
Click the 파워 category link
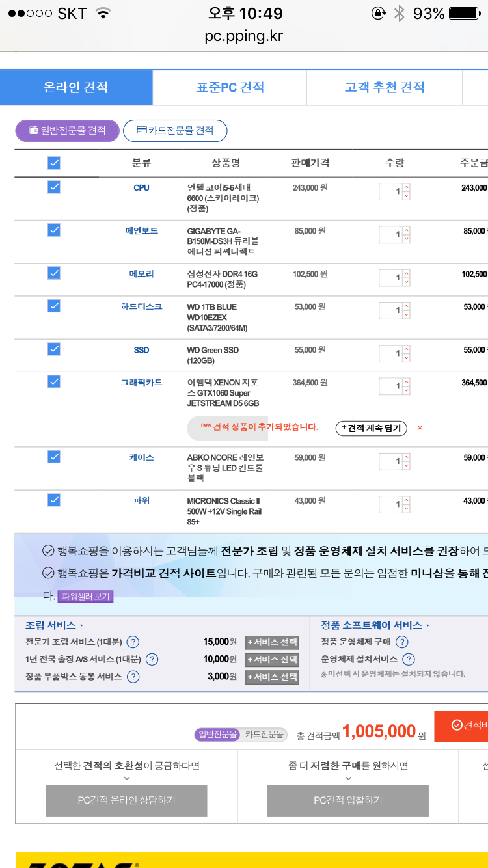tap(141, 500)
